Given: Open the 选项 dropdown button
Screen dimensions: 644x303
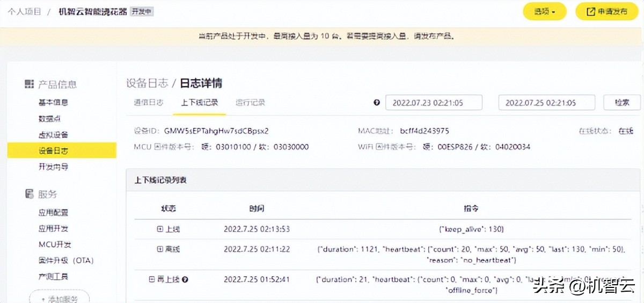Looking at the screenshot, I should pos(545,11).
